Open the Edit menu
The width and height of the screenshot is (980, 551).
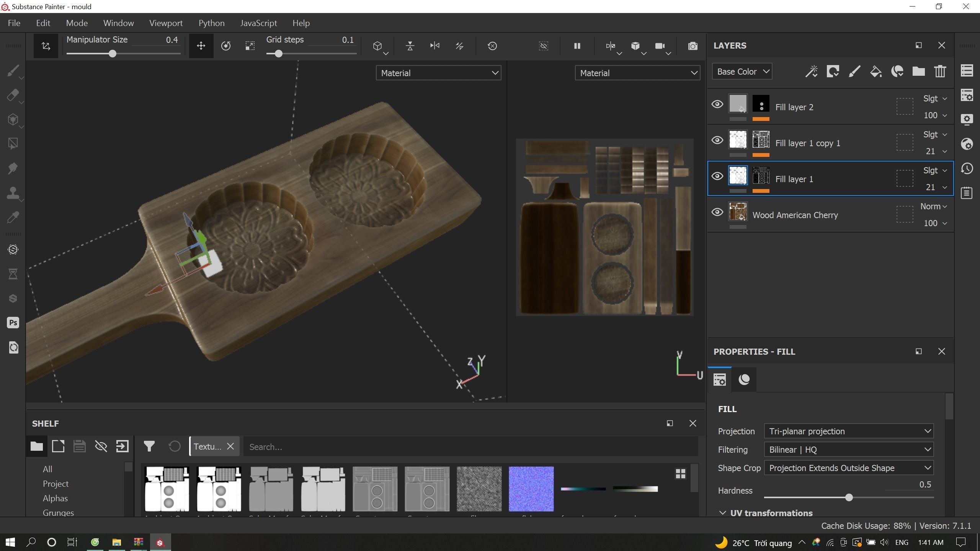pyautogui.click(x=43, y=23)
